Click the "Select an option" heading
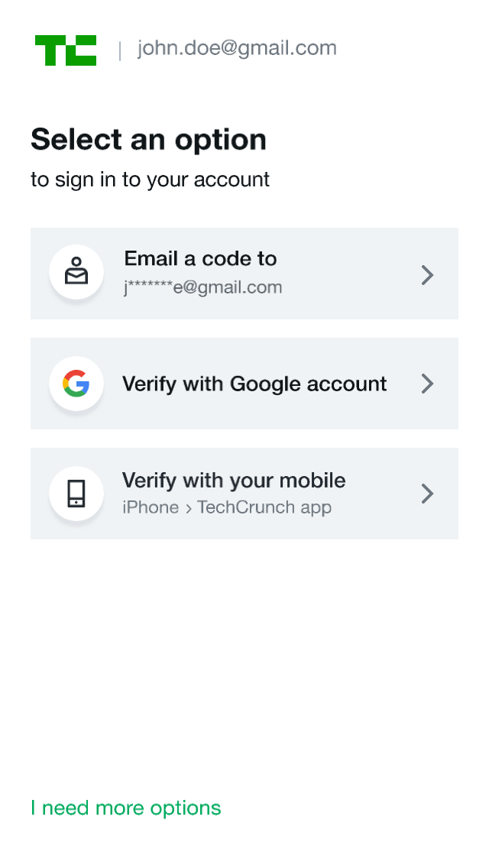The width and height of the screenshot is (489, 868). pos(148,140)
